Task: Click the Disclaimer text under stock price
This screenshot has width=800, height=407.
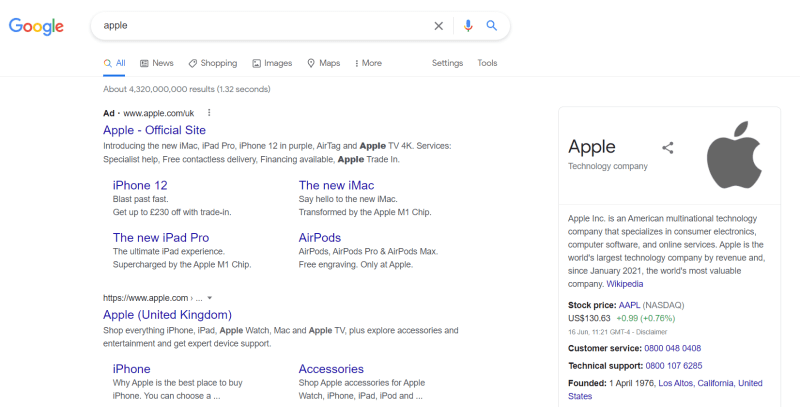Action: click(652, 332)
